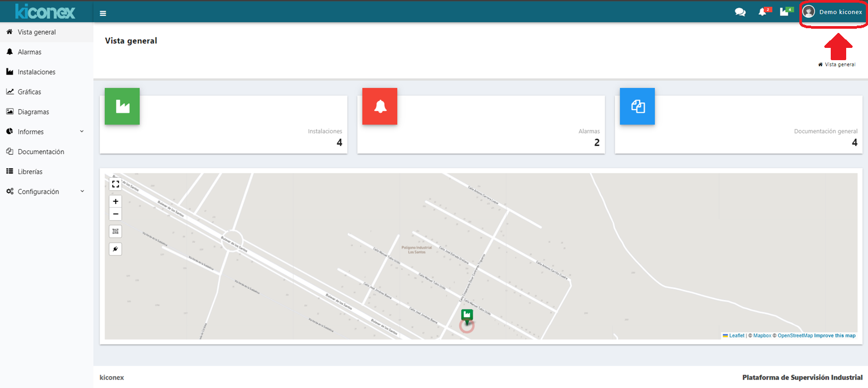Image resolution: width=868 pixels, height=388 pixels.
Task: Go to Alarmas in sidebar
Action: pos(29,52)
